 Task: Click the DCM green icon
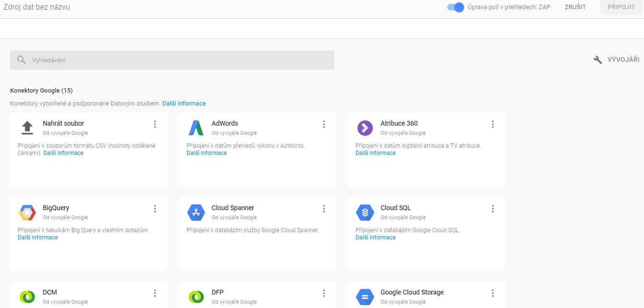[27, 297]
